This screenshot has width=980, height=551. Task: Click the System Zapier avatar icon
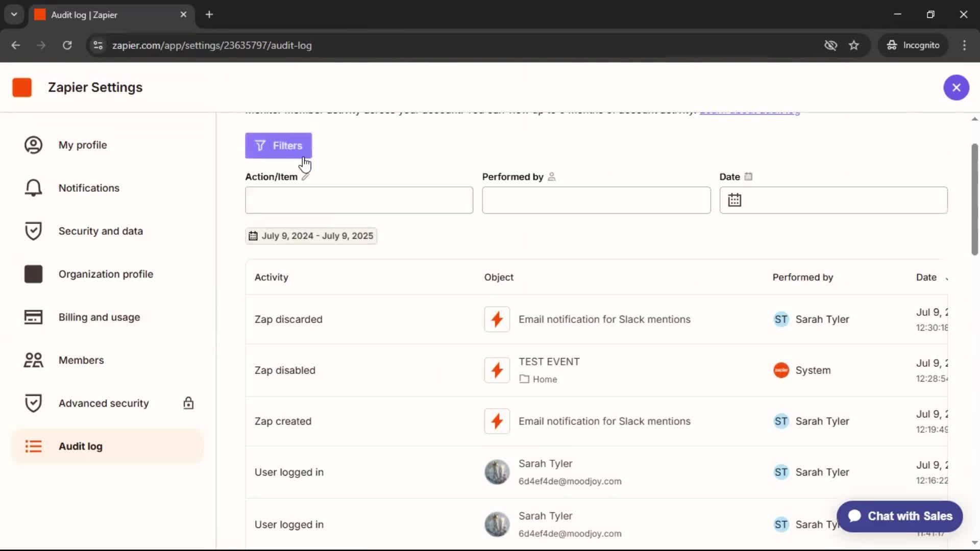point(781,370)
